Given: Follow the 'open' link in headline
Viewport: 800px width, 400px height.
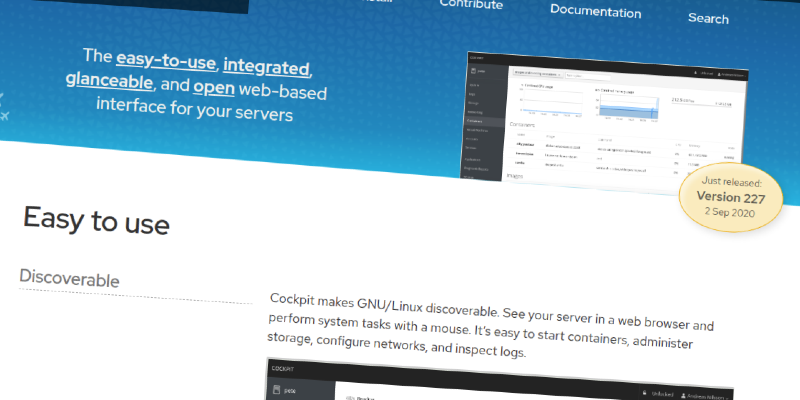Looking at the screenshot, I should click(x=213, y=88).
